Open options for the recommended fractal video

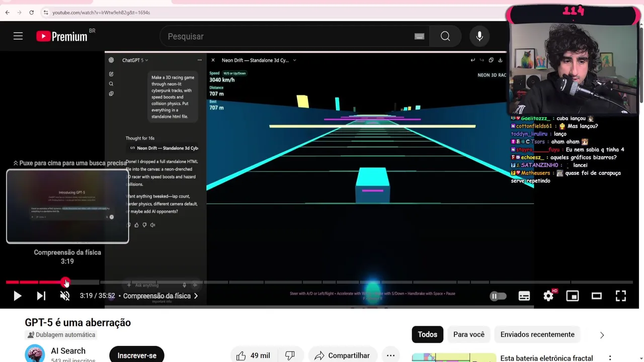coord(610,358)
